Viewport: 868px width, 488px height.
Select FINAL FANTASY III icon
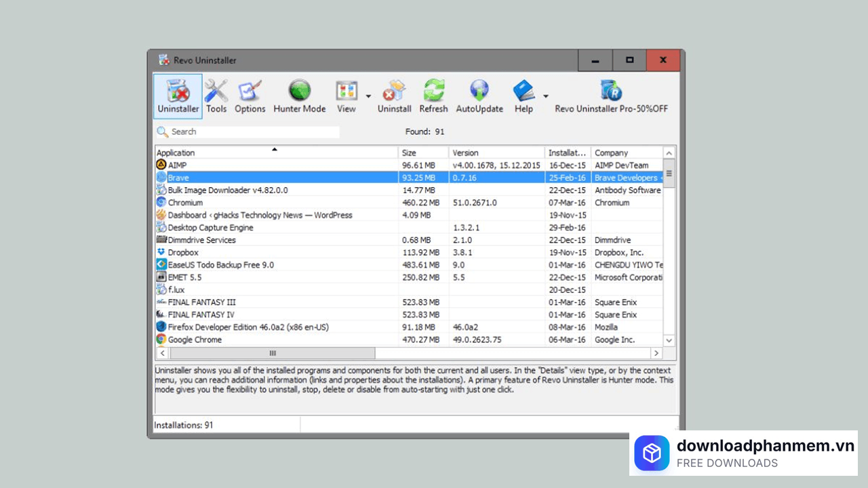click(x=161, y=302)
